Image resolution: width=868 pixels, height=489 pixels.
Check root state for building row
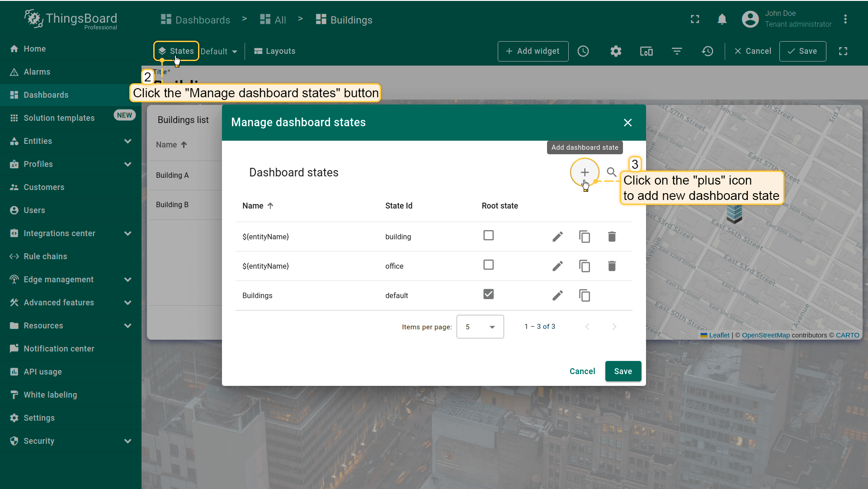pyautogui.click(x=488, y=236)
